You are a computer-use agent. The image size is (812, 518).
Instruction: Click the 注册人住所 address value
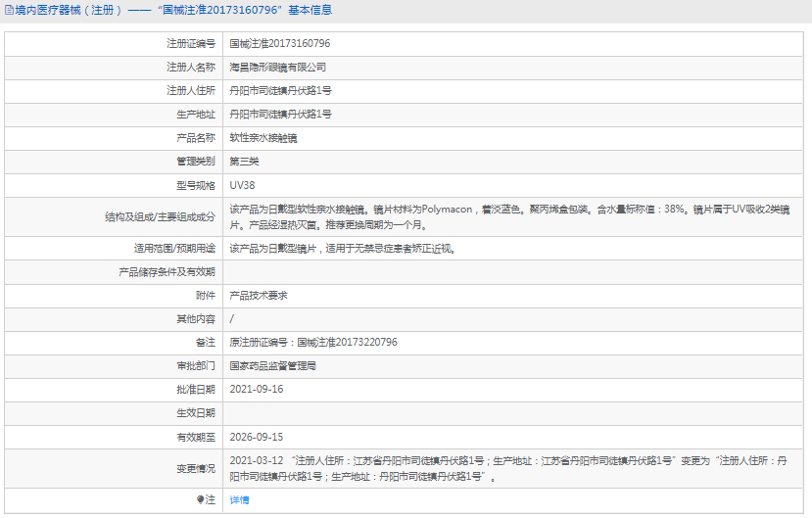pos(280,91)
